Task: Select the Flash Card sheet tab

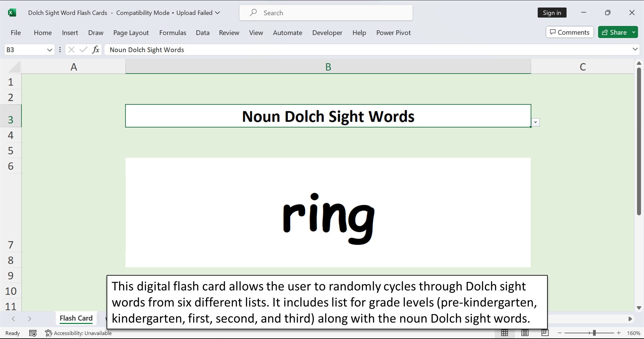Action: pos(76,318)
